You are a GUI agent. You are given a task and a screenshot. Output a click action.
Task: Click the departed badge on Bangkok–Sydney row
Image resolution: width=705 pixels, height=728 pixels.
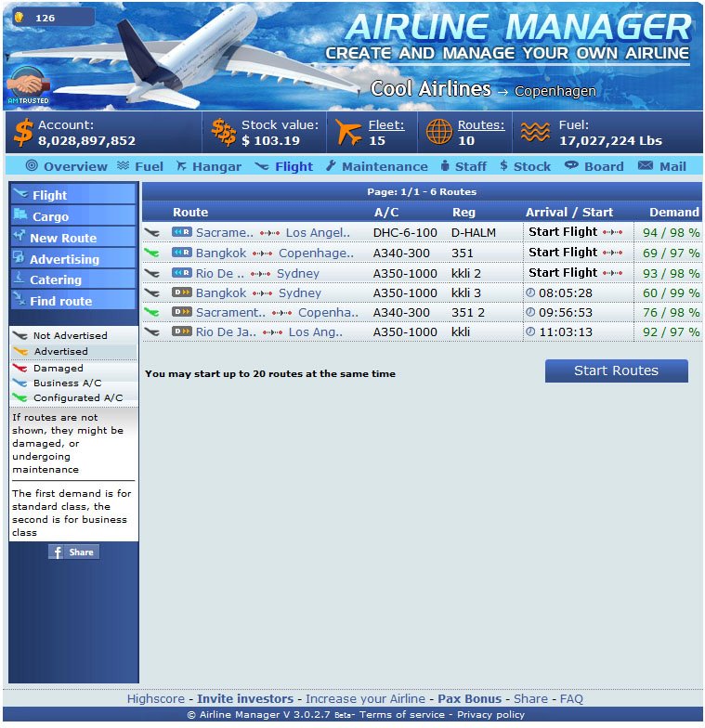pos(182,292)
